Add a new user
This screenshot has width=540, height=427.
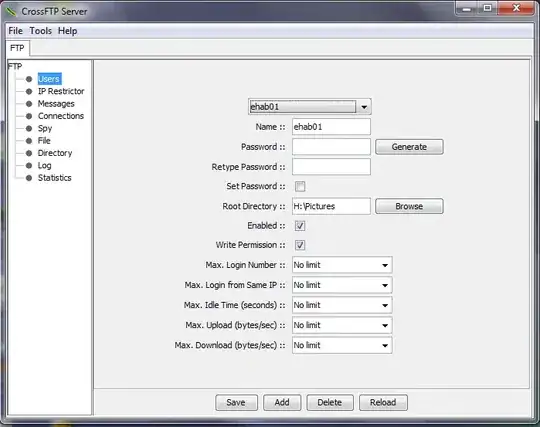coord(282,403)
